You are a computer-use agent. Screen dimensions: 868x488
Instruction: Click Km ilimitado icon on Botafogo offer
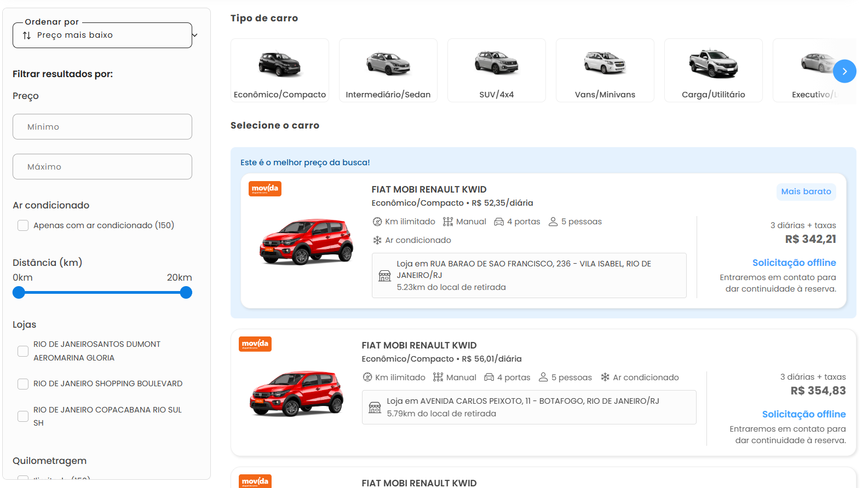367,377
